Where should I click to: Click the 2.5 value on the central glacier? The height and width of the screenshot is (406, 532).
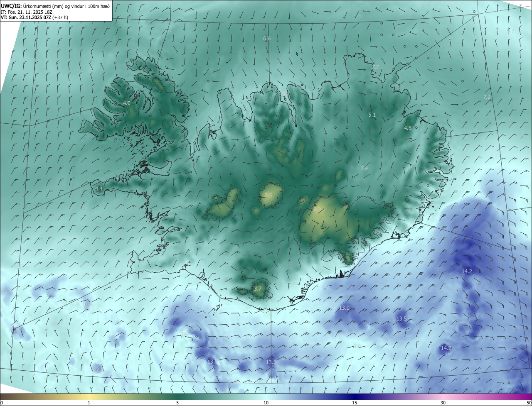(x=268, y=195)
